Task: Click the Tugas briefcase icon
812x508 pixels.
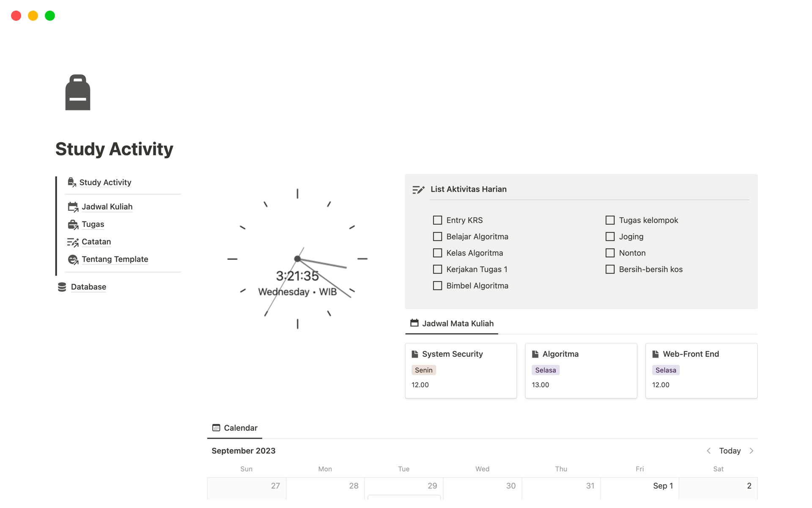Action: [x=73, y=224]
